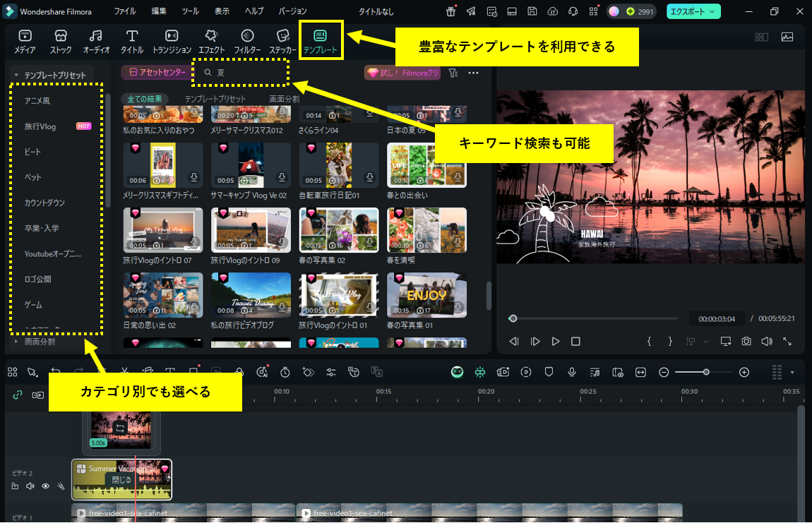Click the headset support icon
Screen dimensions: 812x523
coord(573,11)
